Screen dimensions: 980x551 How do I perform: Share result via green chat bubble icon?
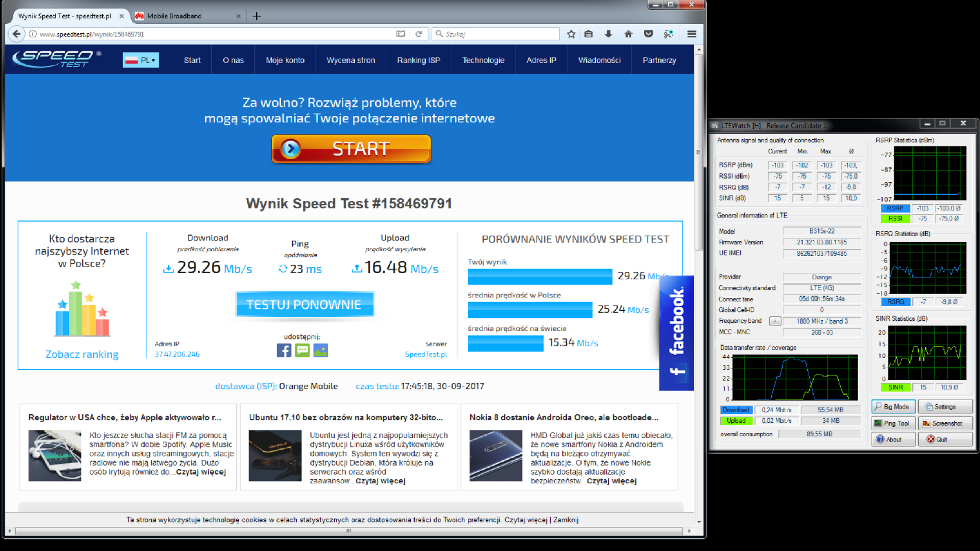tap(302, 350)
